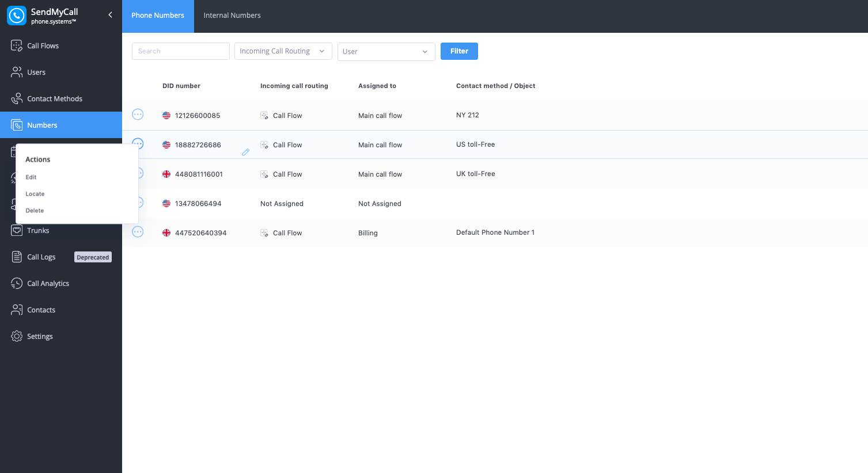Click US flag icon beside 18882726686

point(166,145)
